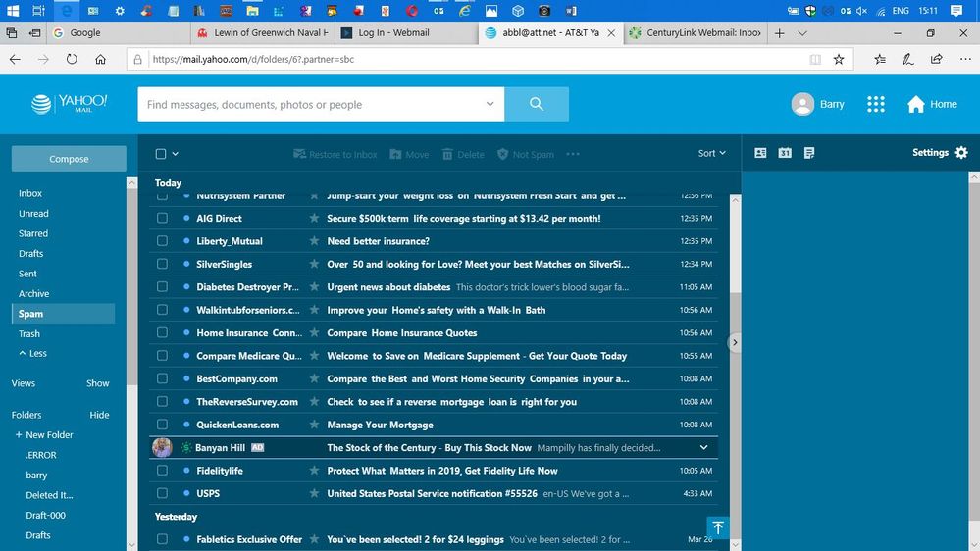
Task: Show the Views section
Action: [x=97, y=383]
